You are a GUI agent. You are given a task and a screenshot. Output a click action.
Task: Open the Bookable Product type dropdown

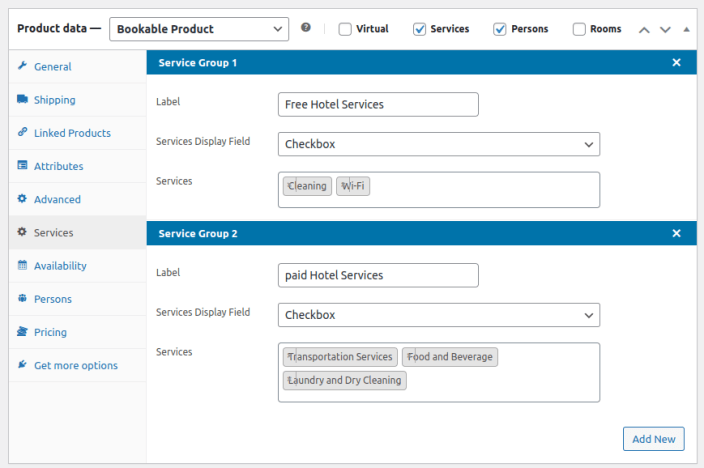click(x=199, y=29)
